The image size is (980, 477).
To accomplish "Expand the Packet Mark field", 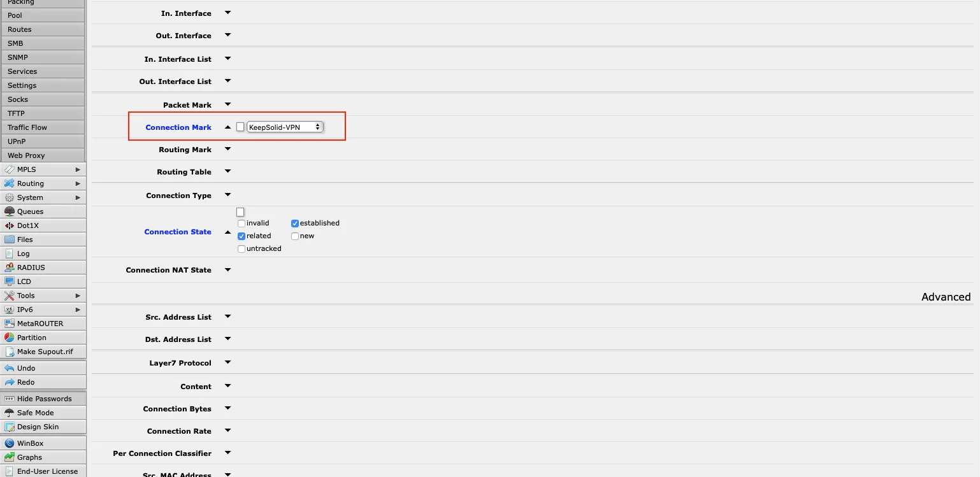I will coord(227,104).
